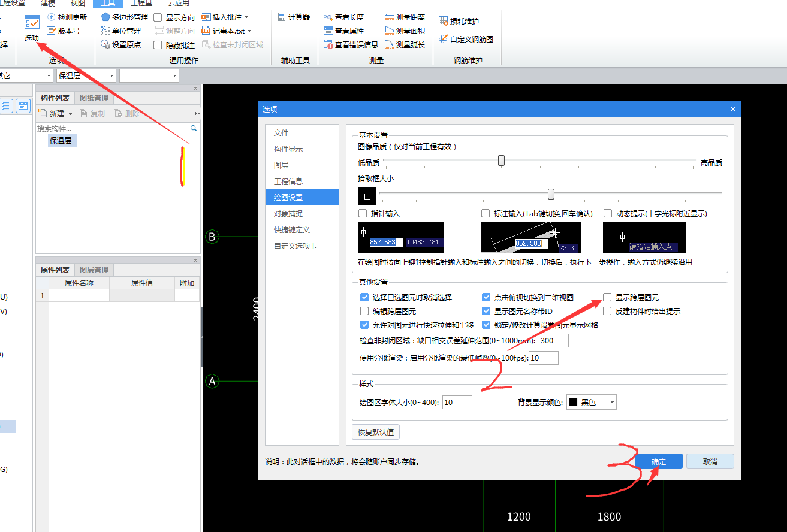
Task: Uncheck 显示图元名称带ID
Action: coord(486,311)
